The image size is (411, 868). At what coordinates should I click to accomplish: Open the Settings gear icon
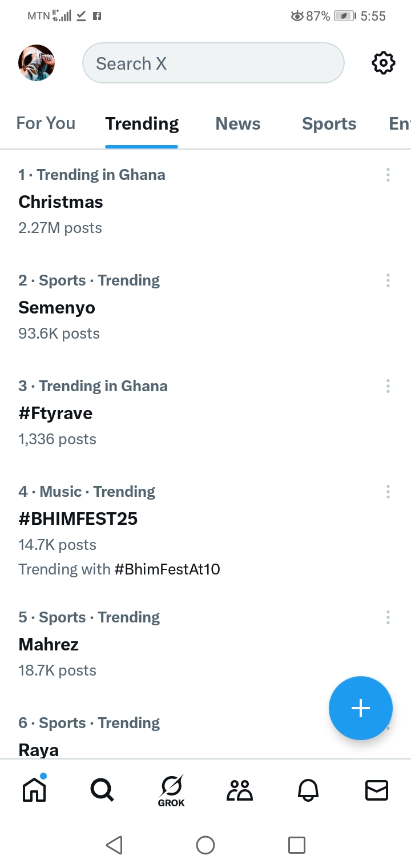coord(383,63)
